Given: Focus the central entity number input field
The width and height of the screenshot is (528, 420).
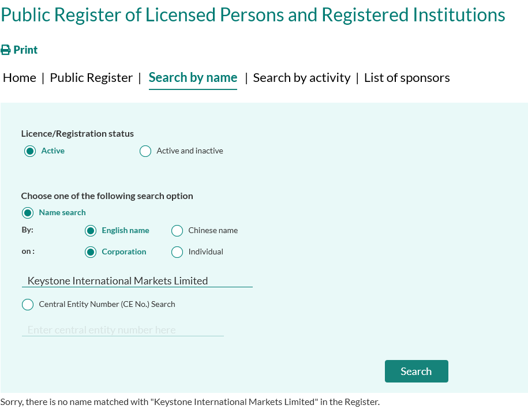Looking at the screenshot, I should 123,330.
